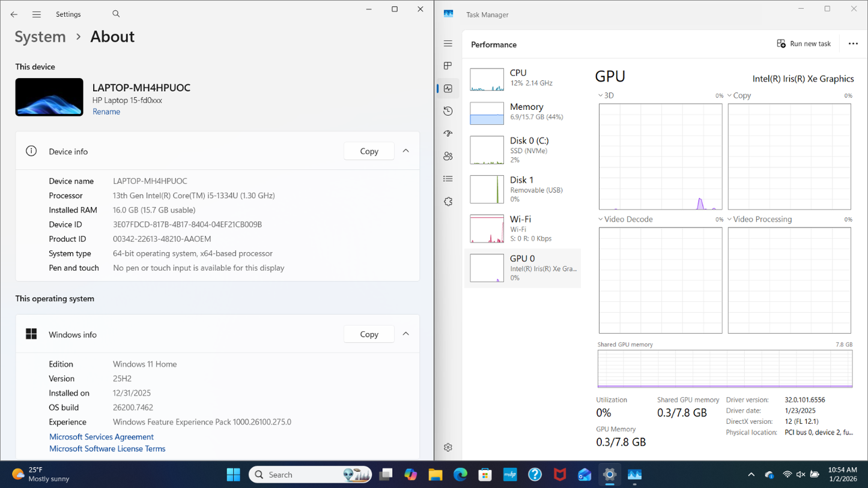Open App history page in Task Manager
This screenshot has height=488, width=868.
(x=448, y=111)
